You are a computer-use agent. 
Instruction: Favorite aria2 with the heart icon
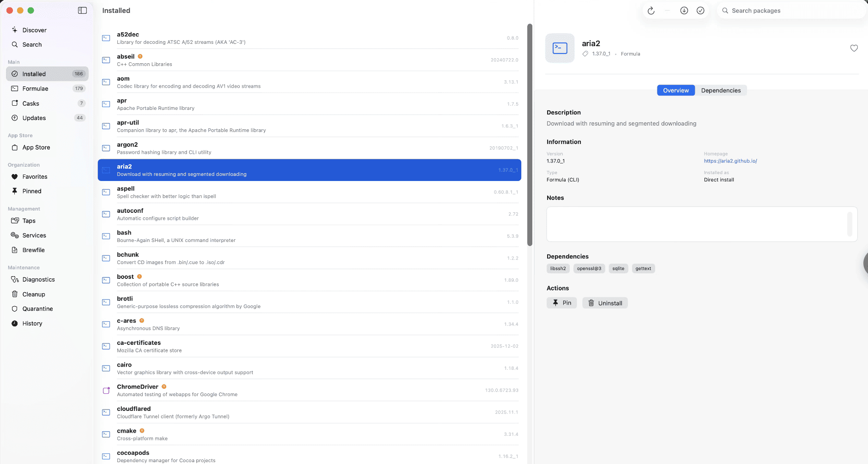click(854, 48)
